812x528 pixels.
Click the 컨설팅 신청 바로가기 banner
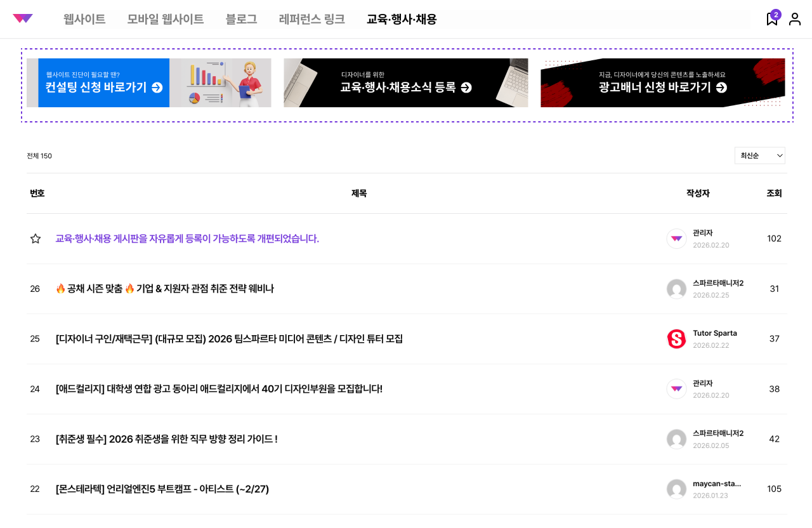[x=148, y=83]
